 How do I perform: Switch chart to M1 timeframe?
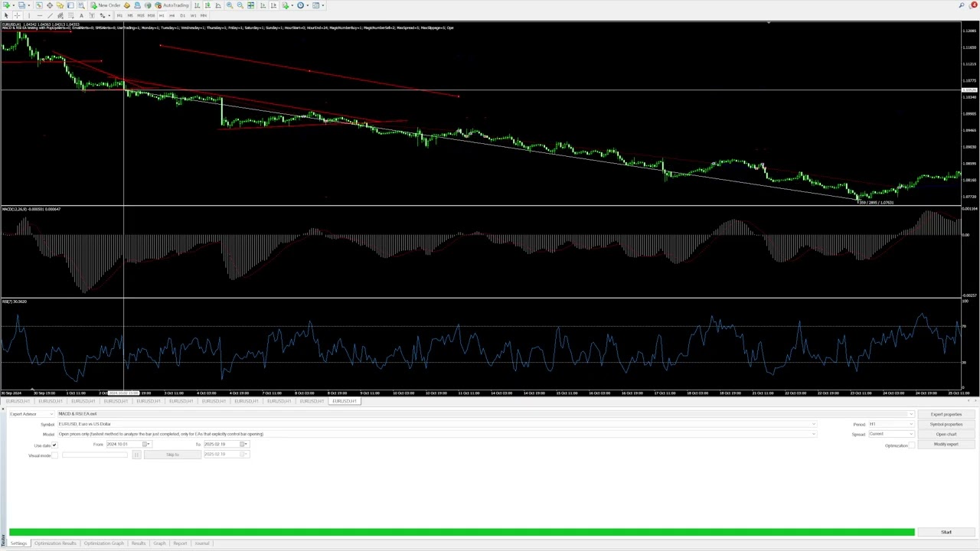pyautogui.click(x=119, y=15)
